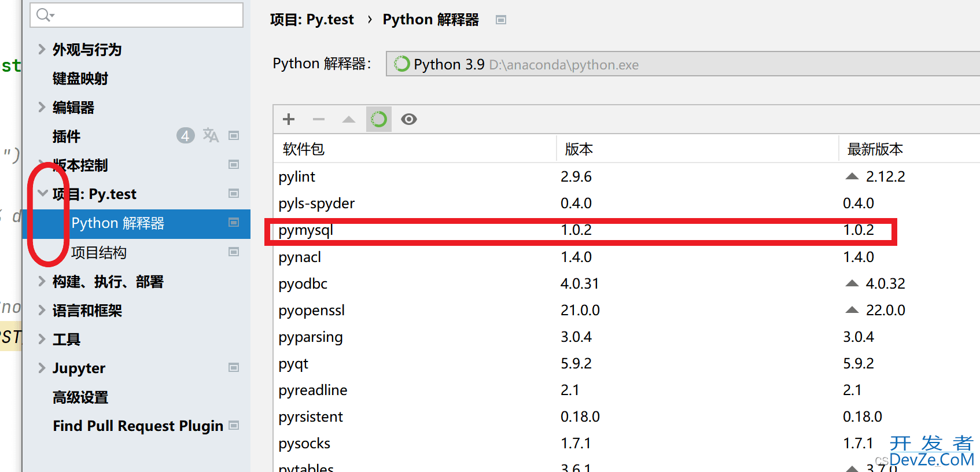Click the remove package minus icon
Image resolution: width=980 pixels, height=472 pixels.
319,119
